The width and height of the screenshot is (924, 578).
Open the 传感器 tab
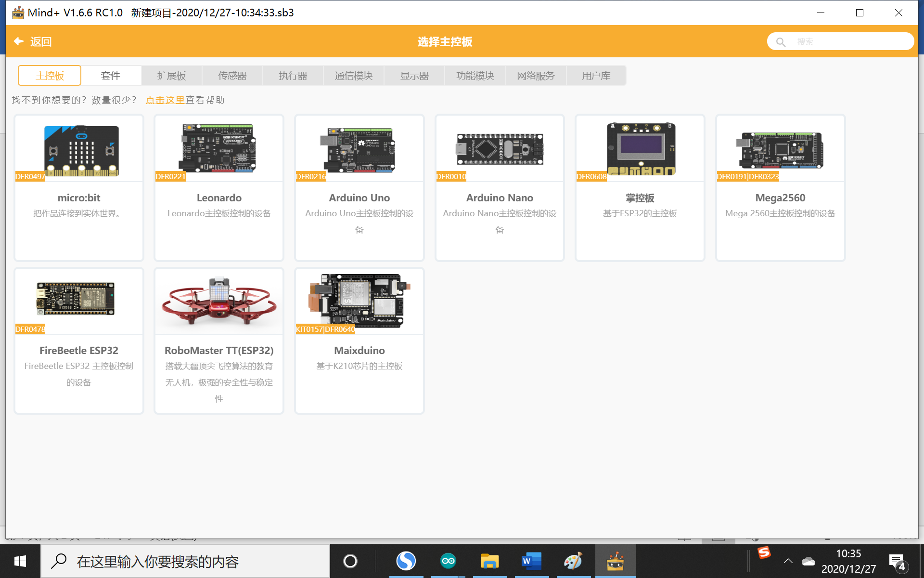(x=232, y=76)
